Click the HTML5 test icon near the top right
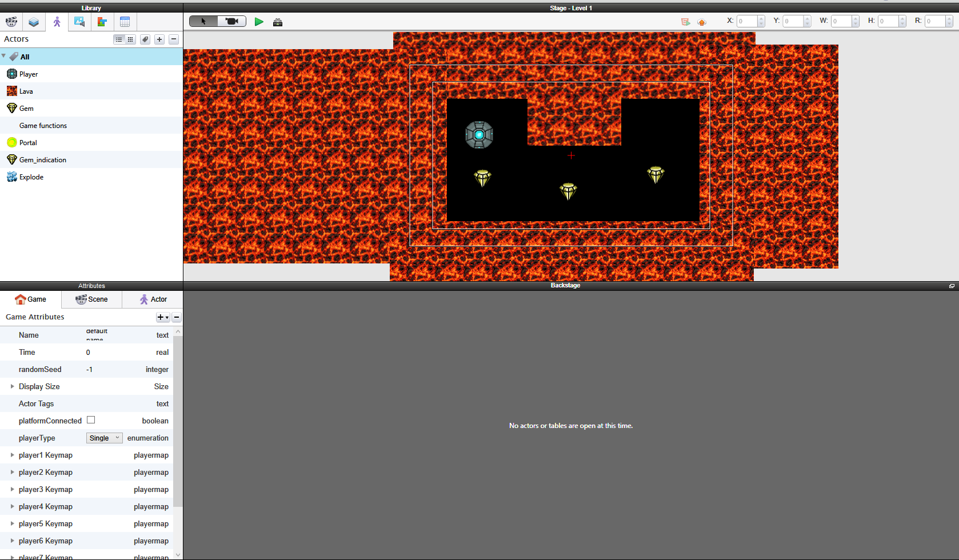This screenshot has width=959, height=560. pos(685,22)
